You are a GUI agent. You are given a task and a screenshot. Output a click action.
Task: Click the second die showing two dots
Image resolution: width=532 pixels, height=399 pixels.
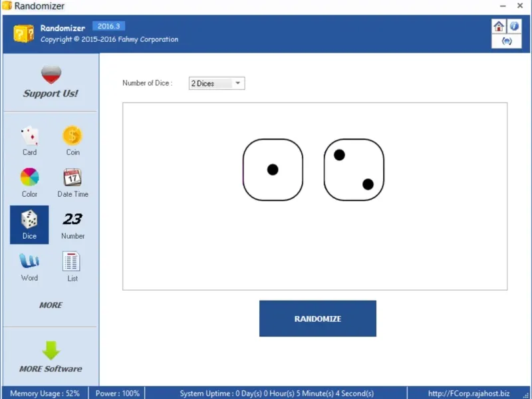tap(354, 170)
